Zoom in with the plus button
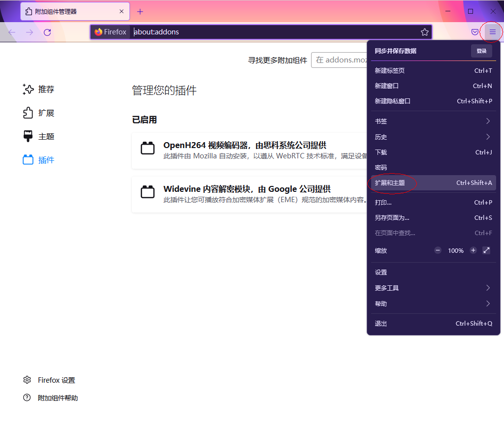This screenshot has width=504, height=424. [473, 250]
